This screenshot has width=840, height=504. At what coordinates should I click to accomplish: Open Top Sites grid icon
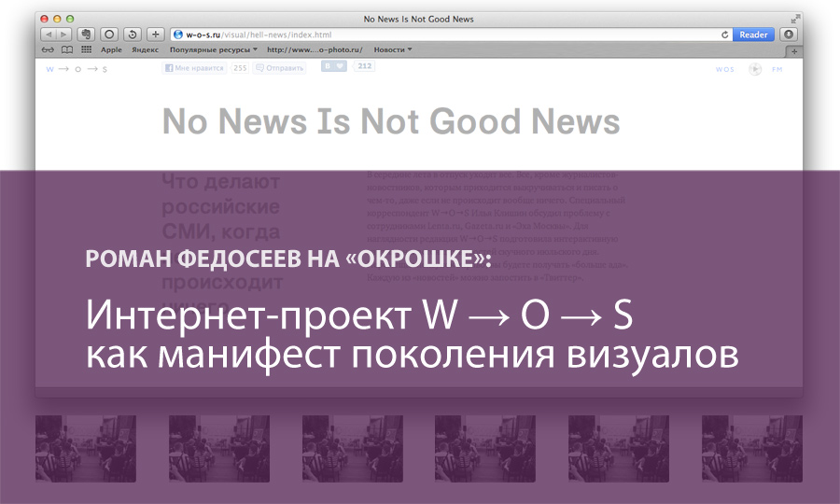pos(86,49)
